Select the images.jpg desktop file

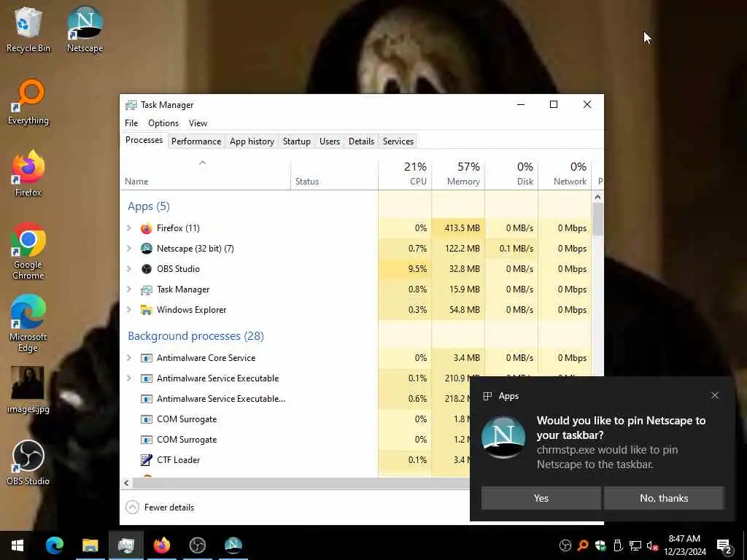pos(28,389)
